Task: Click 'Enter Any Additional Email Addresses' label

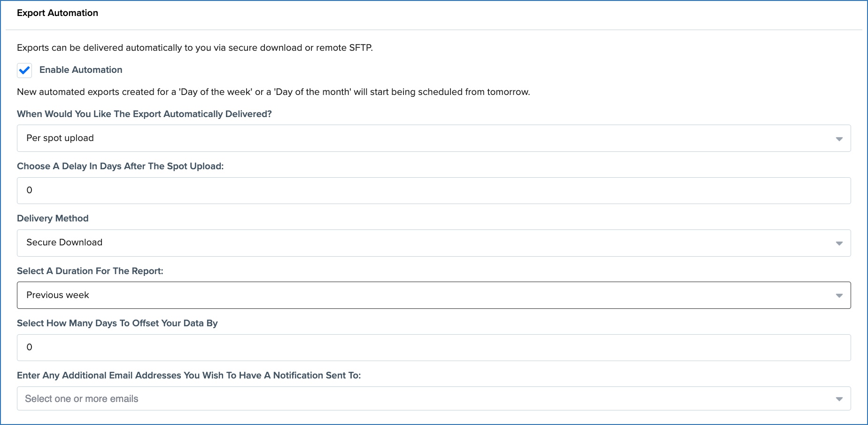Action: [x=189, y=376]
